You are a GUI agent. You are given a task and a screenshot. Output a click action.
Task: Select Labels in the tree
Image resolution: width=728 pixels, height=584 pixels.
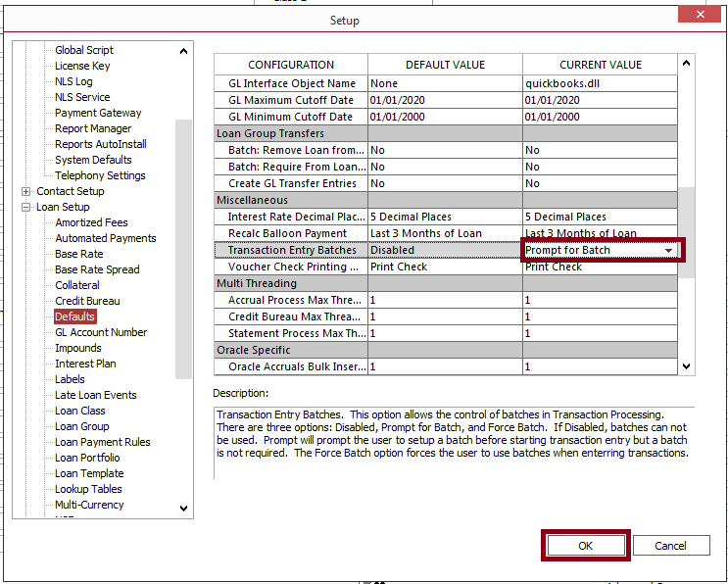pos(70,379)
